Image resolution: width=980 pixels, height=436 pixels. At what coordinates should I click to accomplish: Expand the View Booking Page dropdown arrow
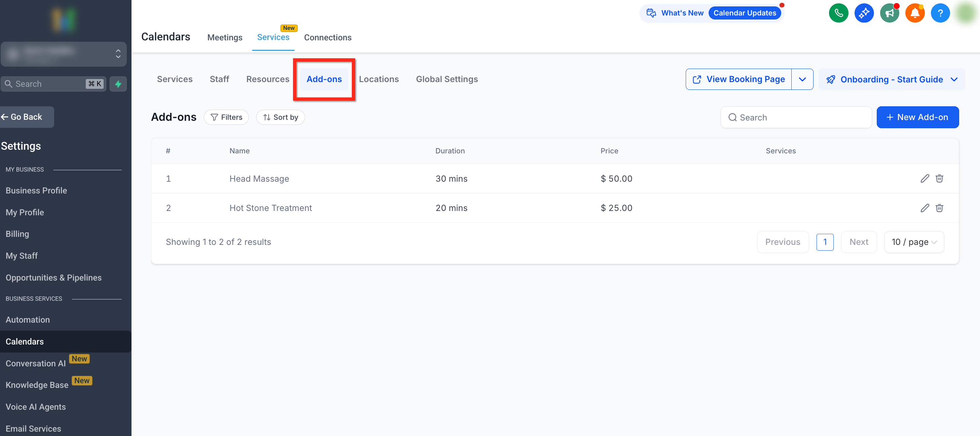pyautogui.click(x=802, y=79)
